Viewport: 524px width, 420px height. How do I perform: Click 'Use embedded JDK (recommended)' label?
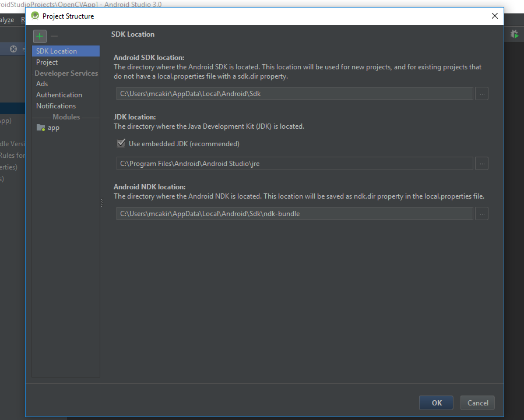[x=184, y=143]
